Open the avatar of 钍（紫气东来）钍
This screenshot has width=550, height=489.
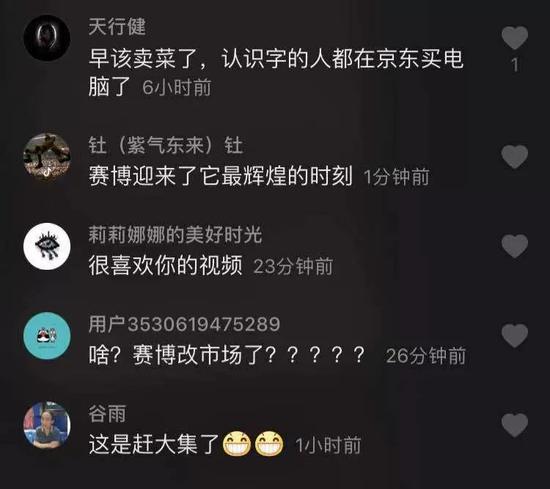pos(47,156)
